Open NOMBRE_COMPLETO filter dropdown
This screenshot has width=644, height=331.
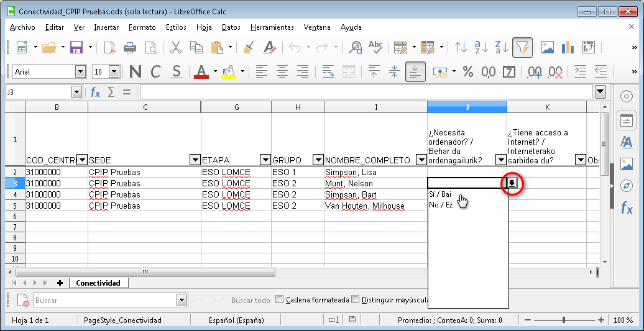(x=421, y=160)
